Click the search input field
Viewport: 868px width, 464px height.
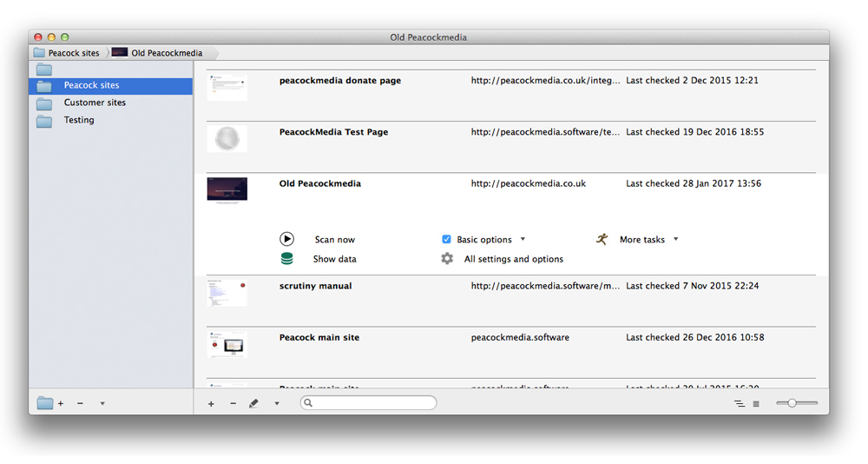click(372, 402)
